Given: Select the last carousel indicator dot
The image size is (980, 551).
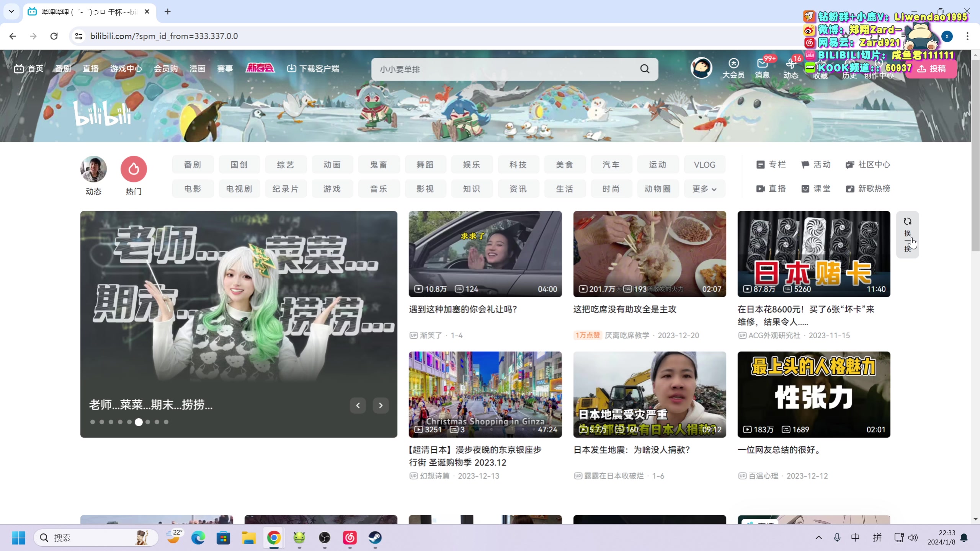Looking at the screenshot, I should pos(166,422).
